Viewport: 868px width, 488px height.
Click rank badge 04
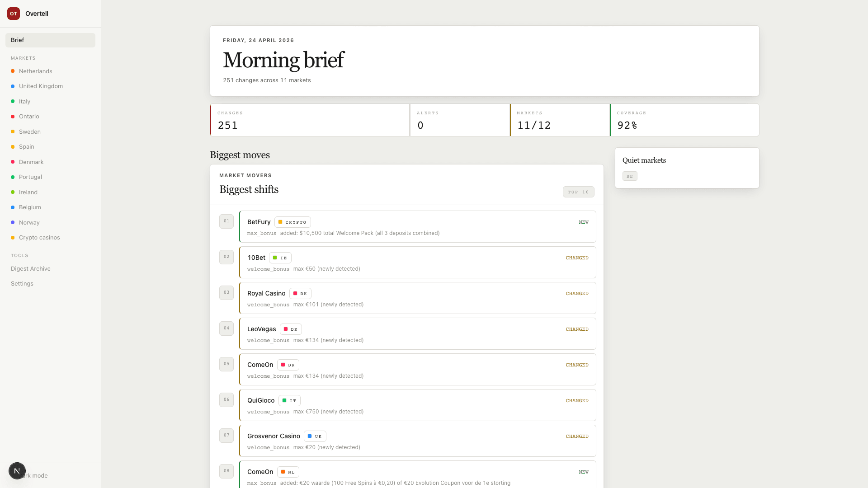click(x=226, y=328)
